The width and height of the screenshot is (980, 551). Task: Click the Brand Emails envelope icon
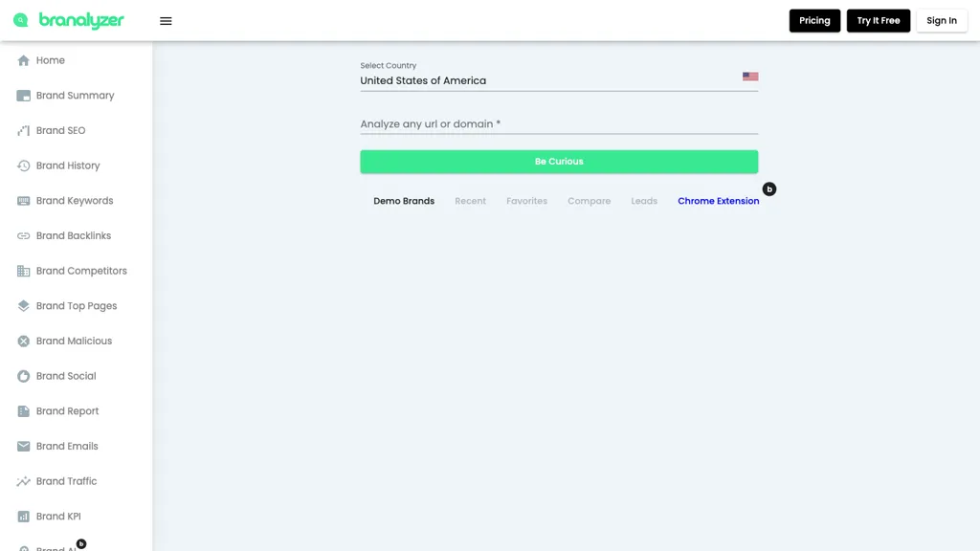23,446
